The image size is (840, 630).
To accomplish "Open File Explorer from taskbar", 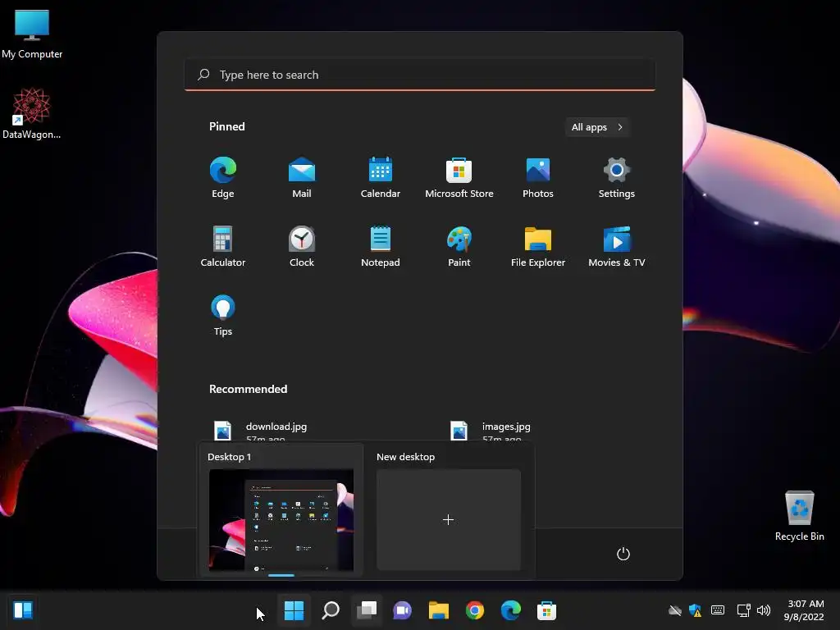I will click(x=439, y=610).
